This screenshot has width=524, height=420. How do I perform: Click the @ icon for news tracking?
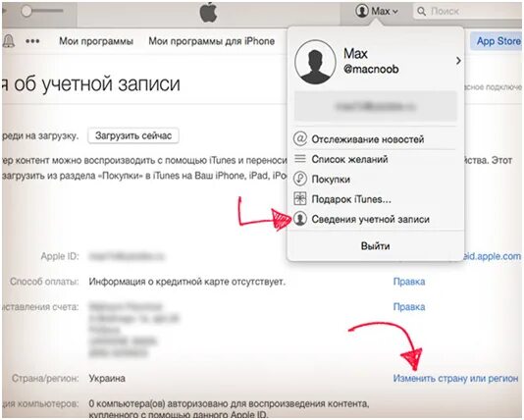[300, 138]
